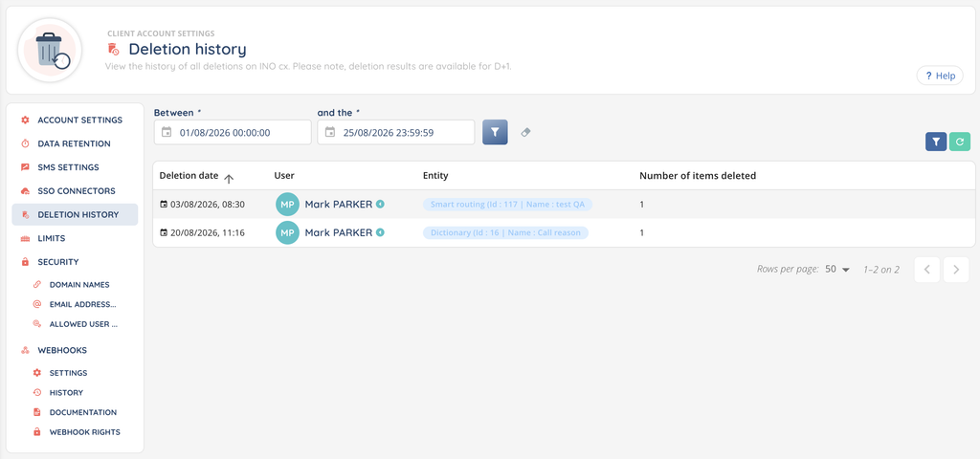
Task: Open Data Retention in sidebar
Action: click(x=75, y=143)
